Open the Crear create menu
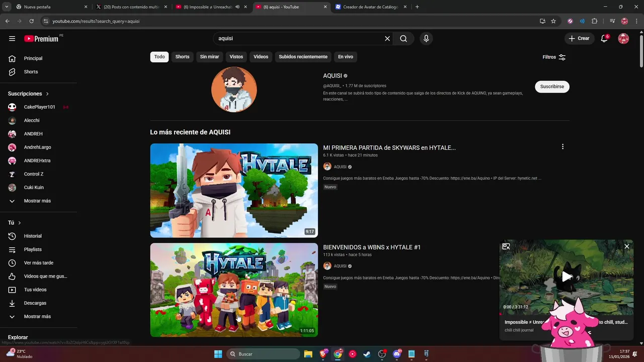644x362 pixels. click(579, 38)
